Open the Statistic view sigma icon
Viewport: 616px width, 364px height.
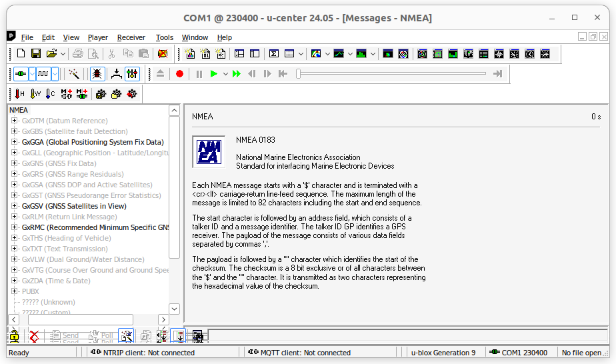pos(274,54)
